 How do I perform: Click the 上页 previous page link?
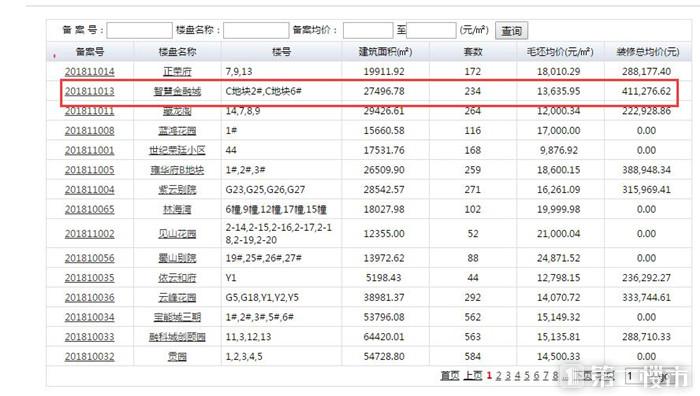[x=472, y=376]
